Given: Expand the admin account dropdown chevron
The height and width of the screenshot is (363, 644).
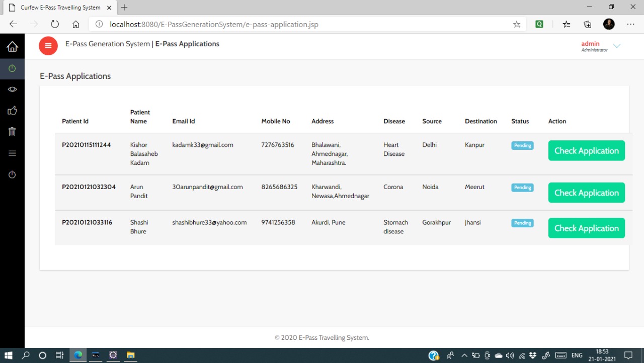Looking at the screenshot, I should 617,46.
